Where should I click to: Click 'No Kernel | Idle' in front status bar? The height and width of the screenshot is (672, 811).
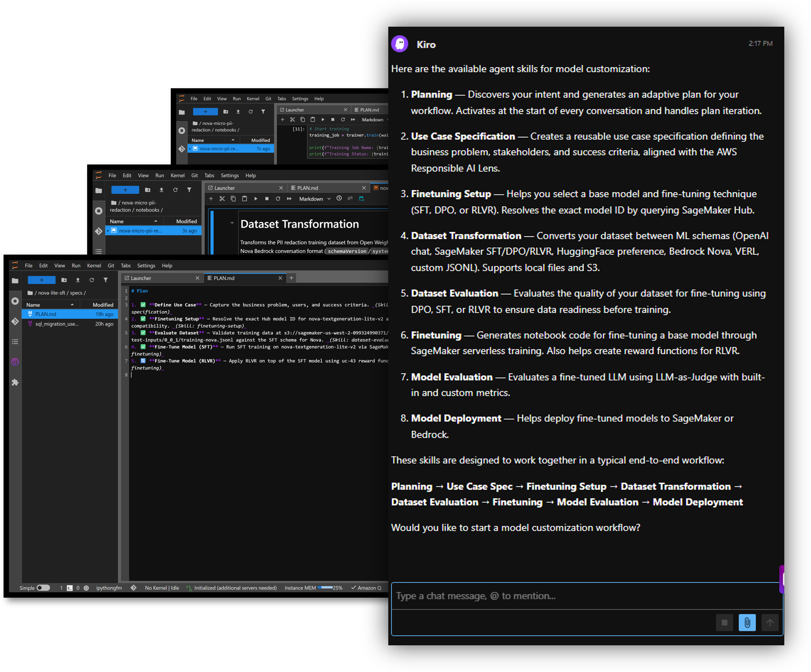tap(162, 588)
